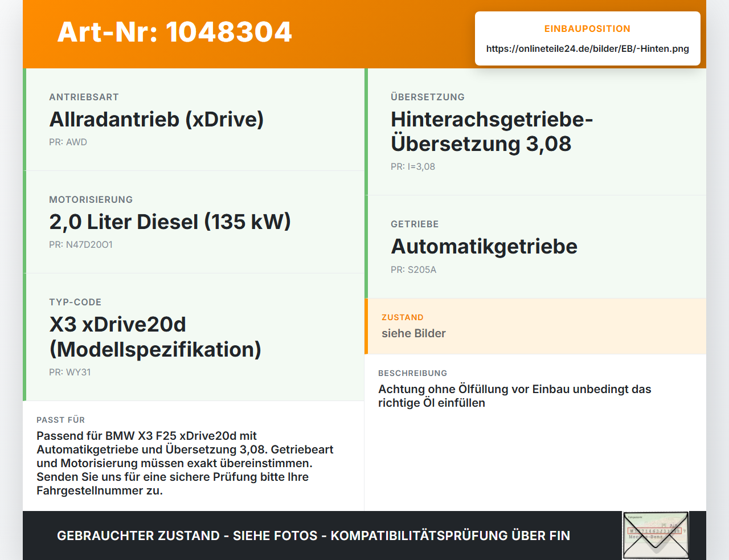This screenshot has height=560, width=729.
Task: Click the PR: AWD code text
Action: coord(68,142)
